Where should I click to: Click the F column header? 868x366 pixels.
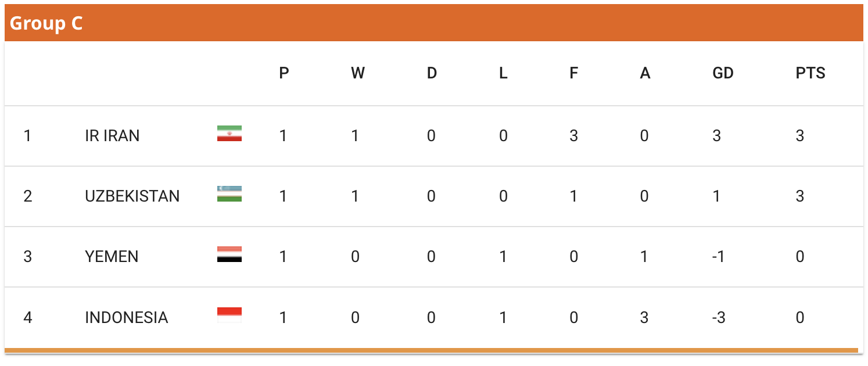click(x=573, y=73)
